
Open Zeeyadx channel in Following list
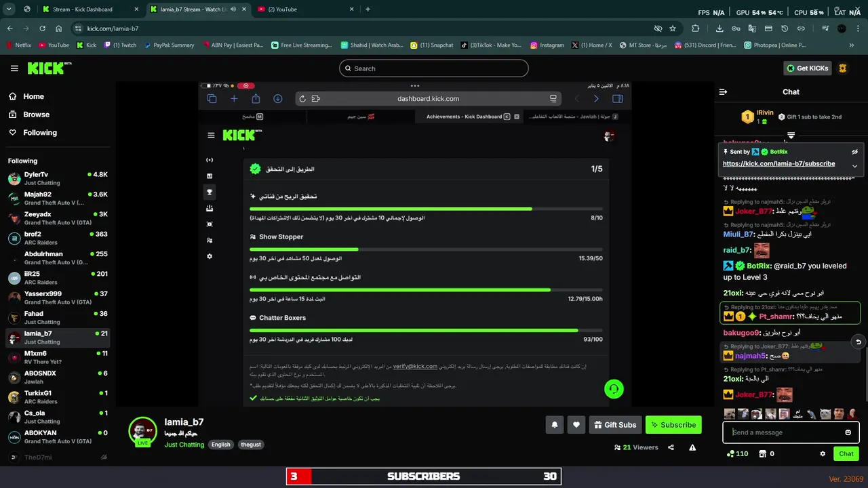pyautogui.click(x=58, y=218)
